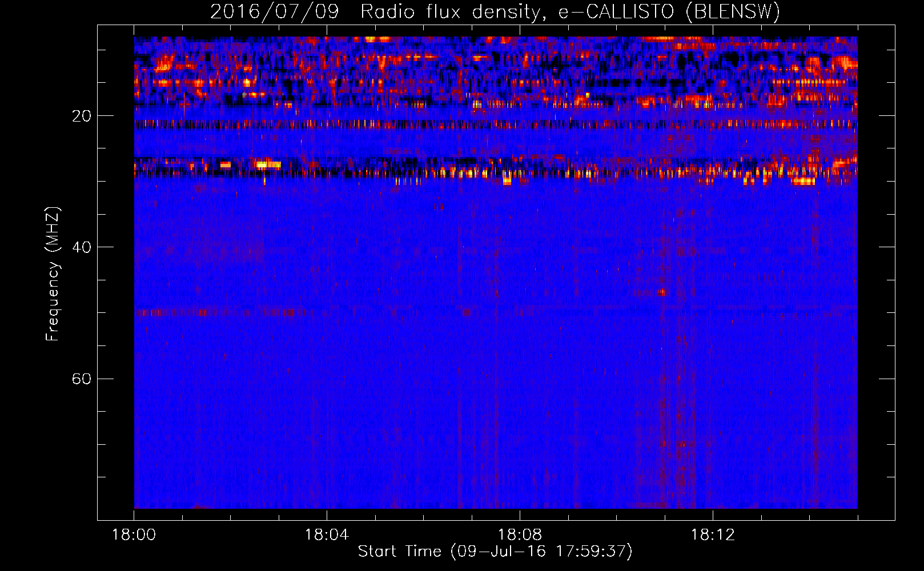924x571 pixels.
Task: Click the 18:08 time tick label
Action: [520, 535]
